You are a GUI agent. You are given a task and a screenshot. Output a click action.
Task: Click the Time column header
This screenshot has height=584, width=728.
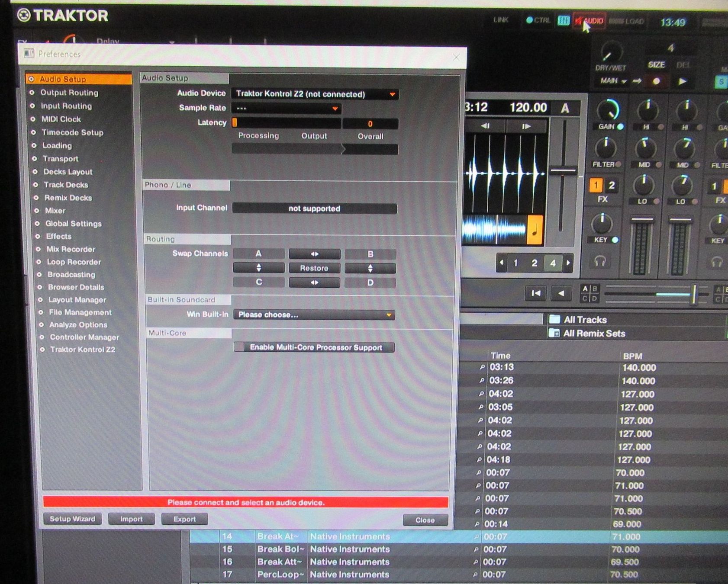500,356
